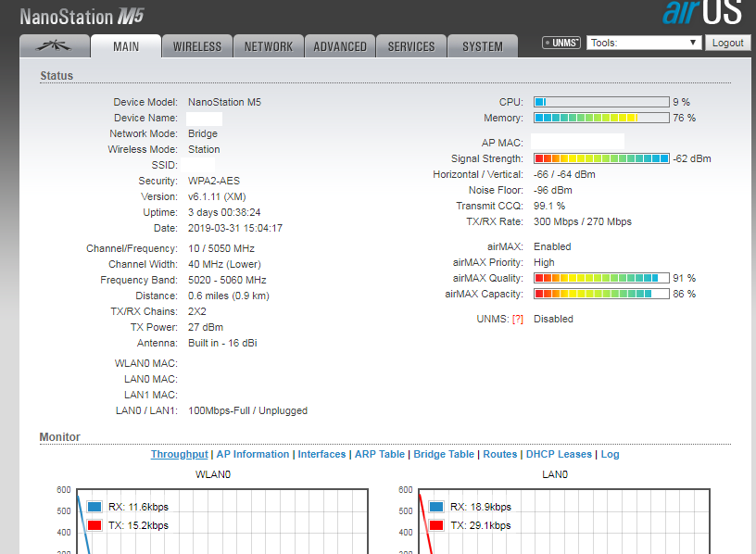756x554 pixels.
Task: Click the airMAX Capacity bar
Action: [x=601, y=294]
